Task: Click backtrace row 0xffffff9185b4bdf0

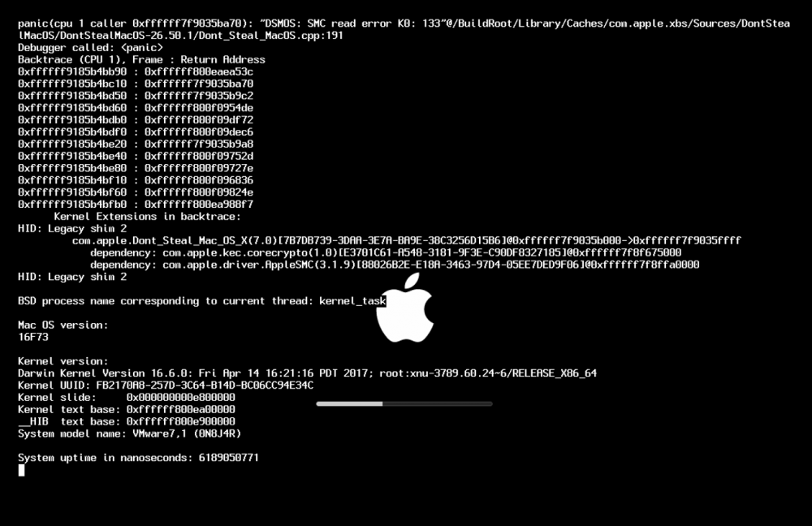Action: click(136, 132)
